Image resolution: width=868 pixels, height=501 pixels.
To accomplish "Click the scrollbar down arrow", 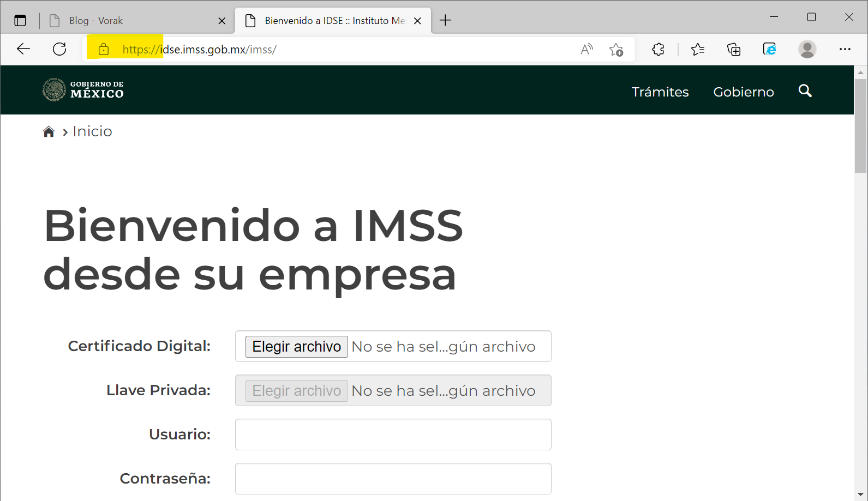I will click(x=860, y=494).
